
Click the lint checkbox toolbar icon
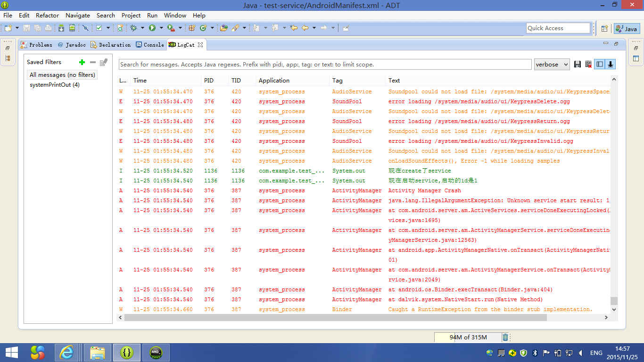tap(99, 28)
